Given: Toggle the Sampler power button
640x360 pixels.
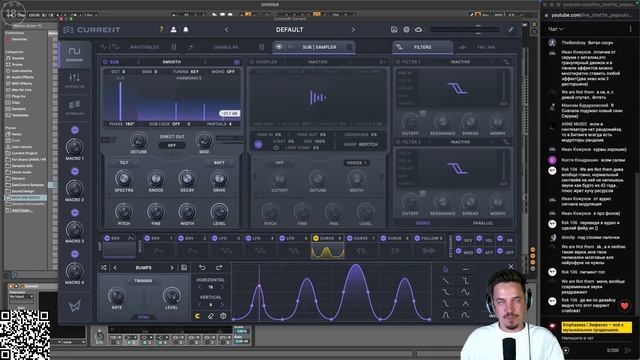Looking at the screenshot, I should 251,62.
